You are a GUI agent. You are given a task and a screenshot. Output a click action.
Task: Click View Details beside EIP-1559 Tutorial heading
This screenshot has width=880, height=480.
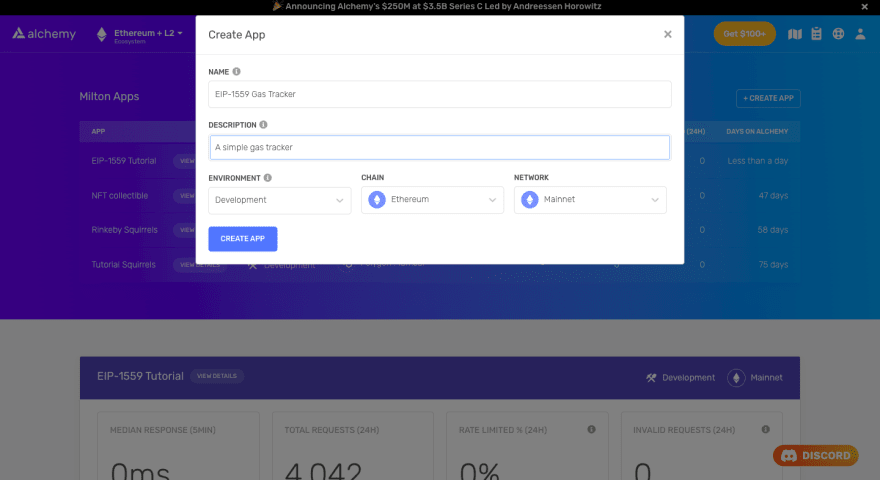tap(217, 376)
